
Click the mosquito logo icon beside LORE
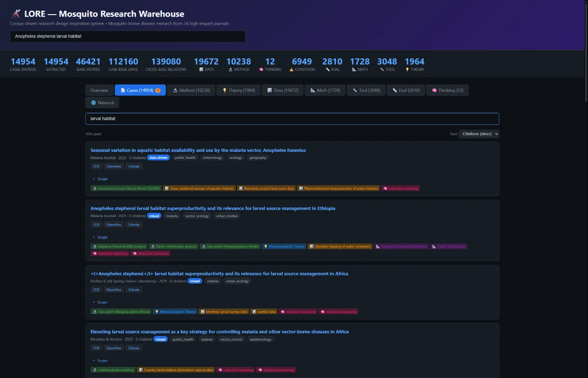[x=16, y=14]
